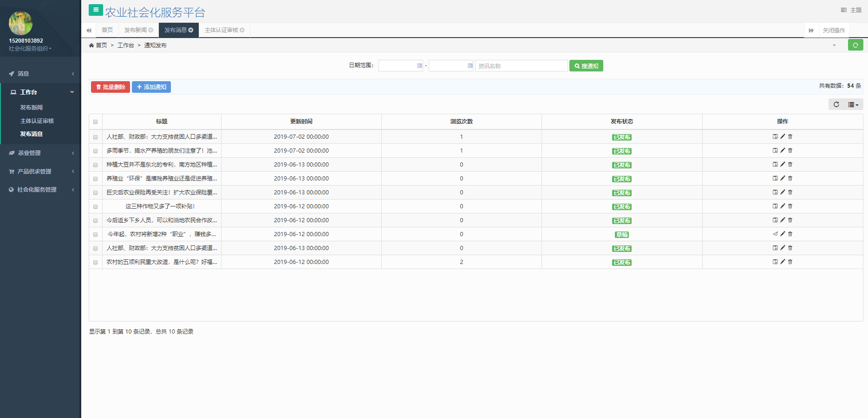Toggle the select-all checkbox in table header
The image size is (868, 418).
point(96,122)
